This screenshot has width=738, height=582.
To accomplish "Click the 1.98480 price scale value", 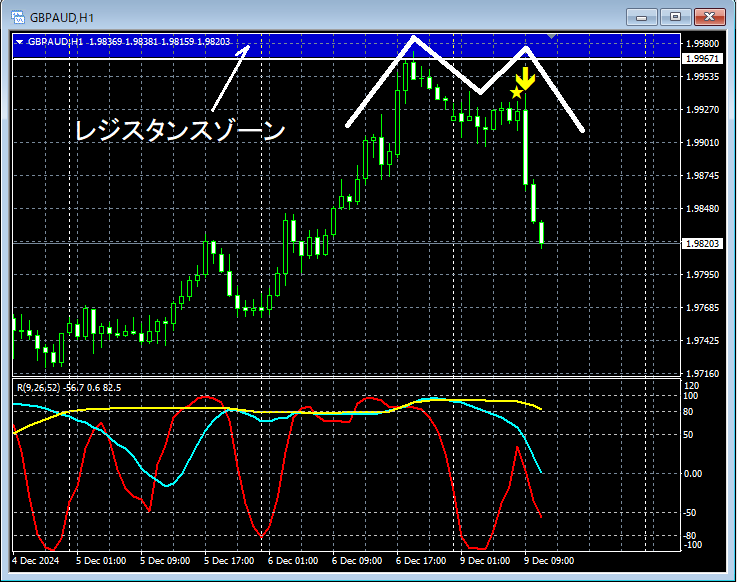I will tap(703, 208).
